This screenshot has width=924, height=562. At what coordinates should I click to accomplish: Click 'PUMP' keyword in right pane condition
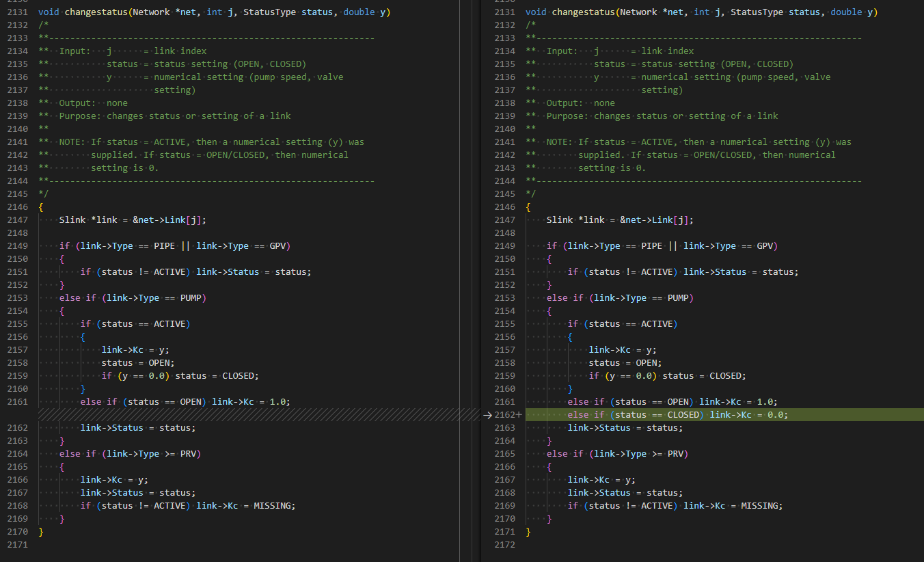tap(678, 298)
